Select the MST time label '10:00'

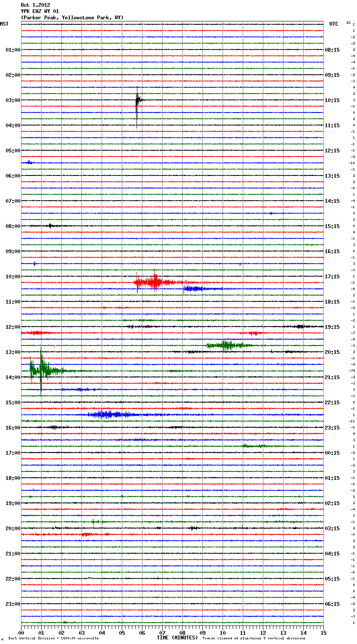tap(13, 277)
